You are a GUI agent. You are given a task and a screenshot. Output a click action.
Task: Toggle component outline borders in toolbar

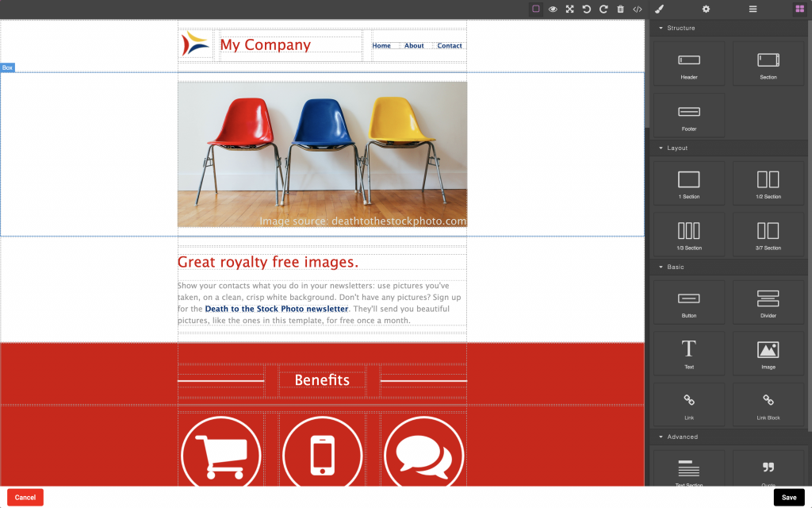pyautogui.click(x=536, y=9)
